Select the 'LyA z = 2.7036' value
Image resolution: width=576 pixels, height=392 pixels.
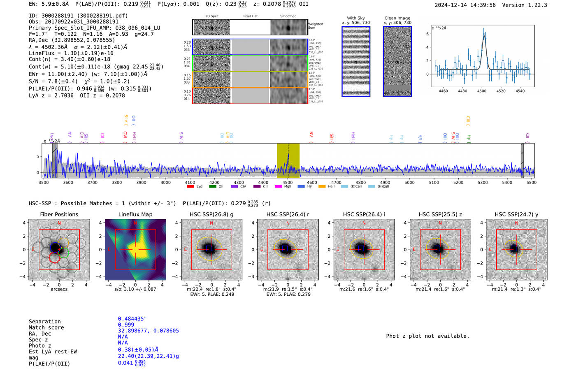click(51, 95)
